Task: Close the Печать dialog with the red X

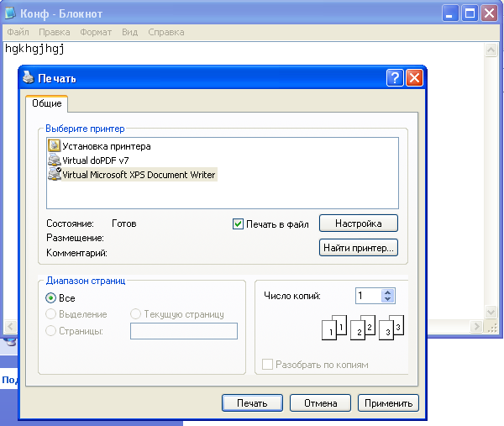Action: 414,78
